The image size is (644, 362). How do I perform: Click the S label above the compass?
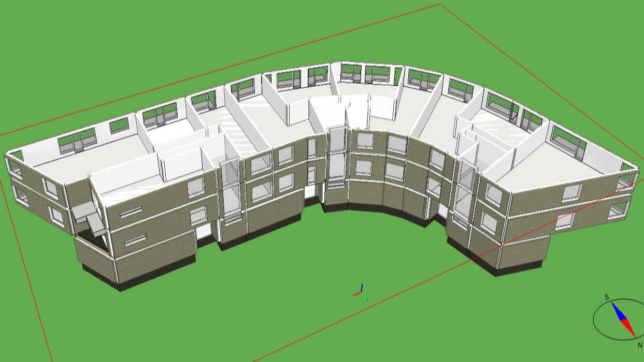click(x=606, y=297)
